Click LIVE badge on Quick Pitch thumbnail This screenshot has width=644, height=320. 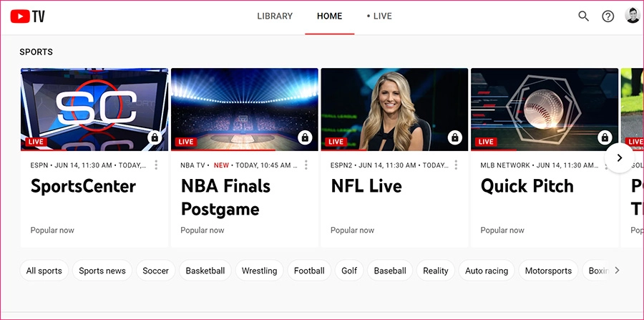pos(486,142)
